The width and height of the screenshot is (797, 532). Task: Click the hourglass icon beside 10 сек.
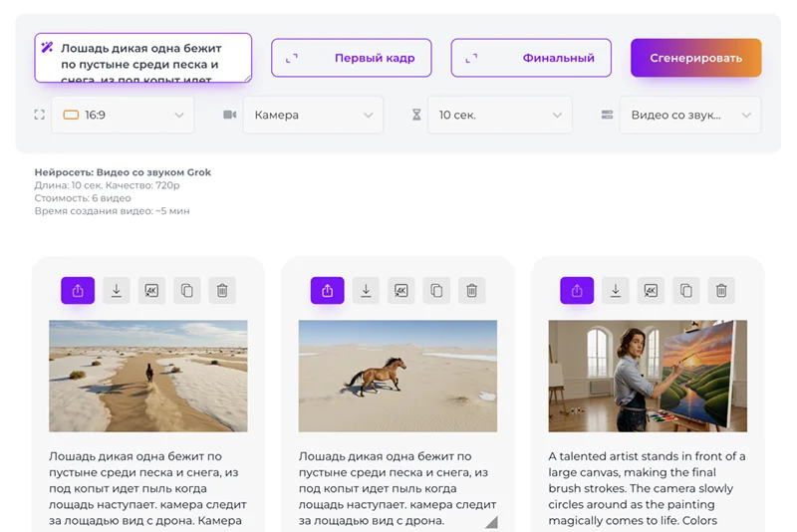[416, 115]
